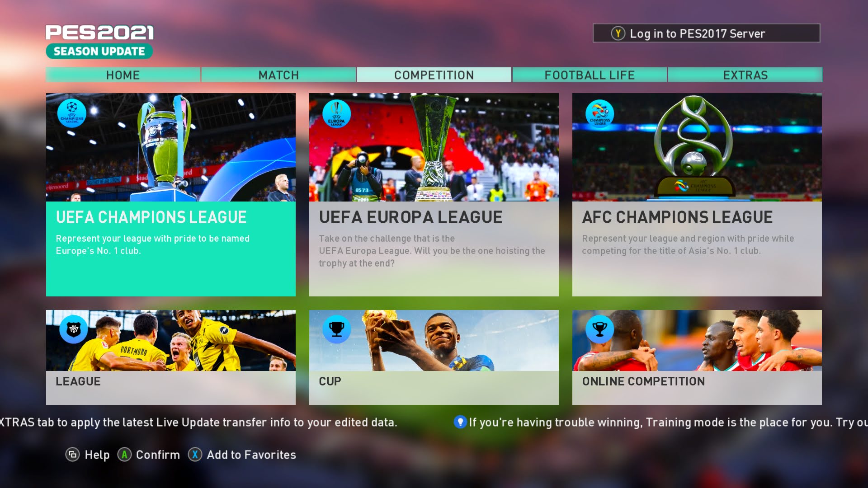
Task: Click the Cup competition icon
Action: pyautogui.click(x=335, y=328)
